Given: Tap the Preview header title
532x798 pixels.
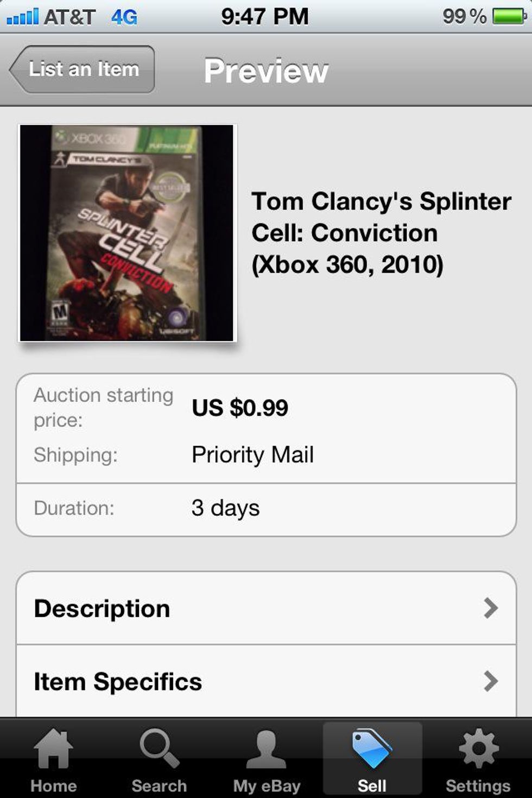Looking at the screenshot, I should click(266, 71).
